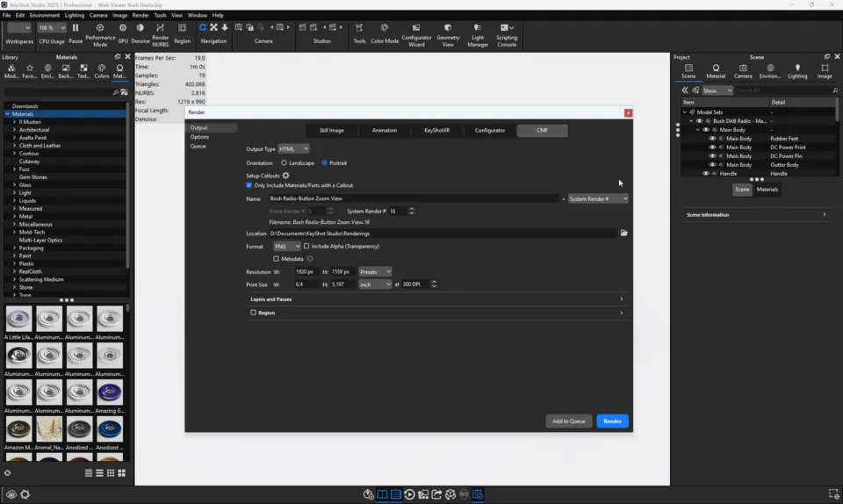The height and width of the screenshot is (504, 843).
Task: Enable the Region checkbox in Render dialog
Action: coord(253,313)
